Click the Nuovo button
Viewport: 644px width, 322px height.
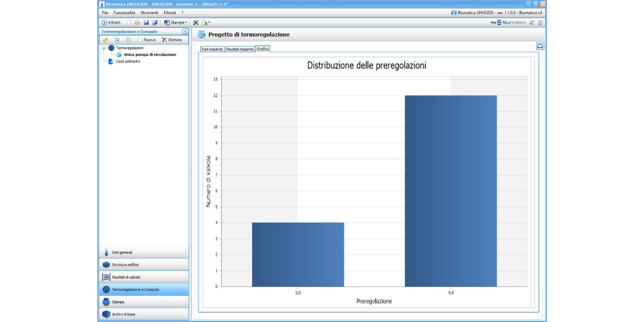click(x=147, y=40)
